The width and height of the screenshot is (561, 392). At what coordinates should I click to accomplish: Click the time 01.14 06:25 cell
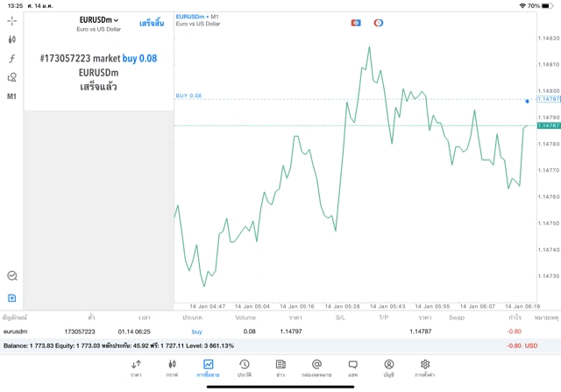tap(134, 331)
